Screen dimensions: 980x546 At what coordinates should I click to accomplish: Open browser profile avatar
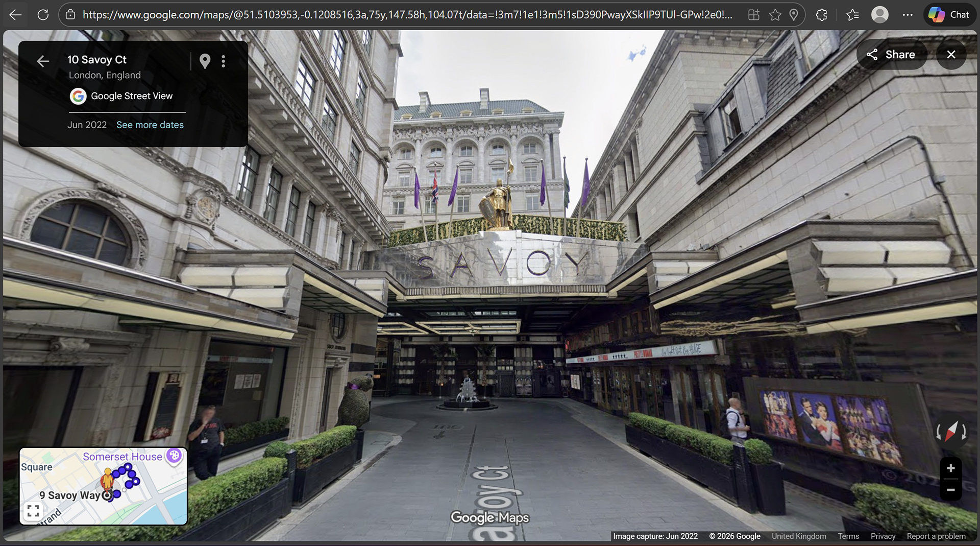coord(880,15)
